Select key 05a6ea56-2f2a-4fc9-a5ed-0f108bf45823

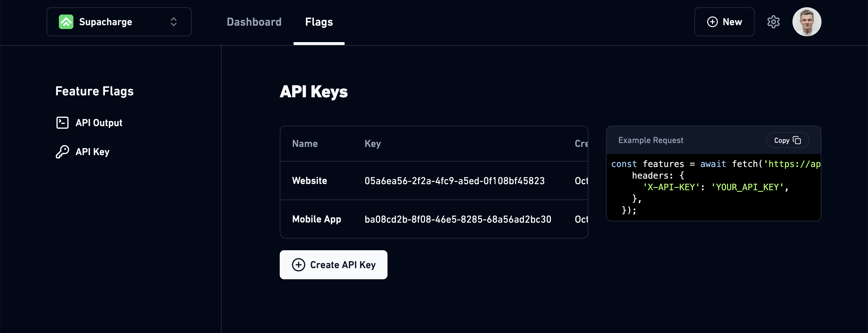(454, 181)
